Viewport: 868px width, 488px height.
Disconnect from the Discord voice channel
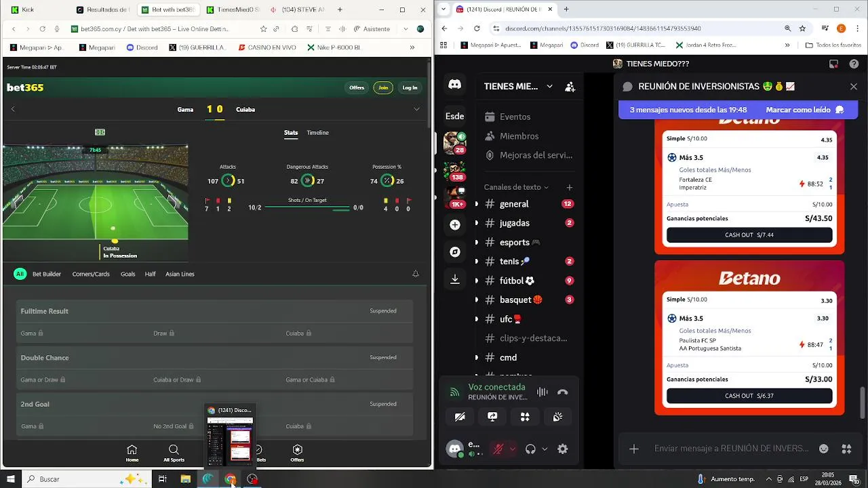[x=562, y=392]
